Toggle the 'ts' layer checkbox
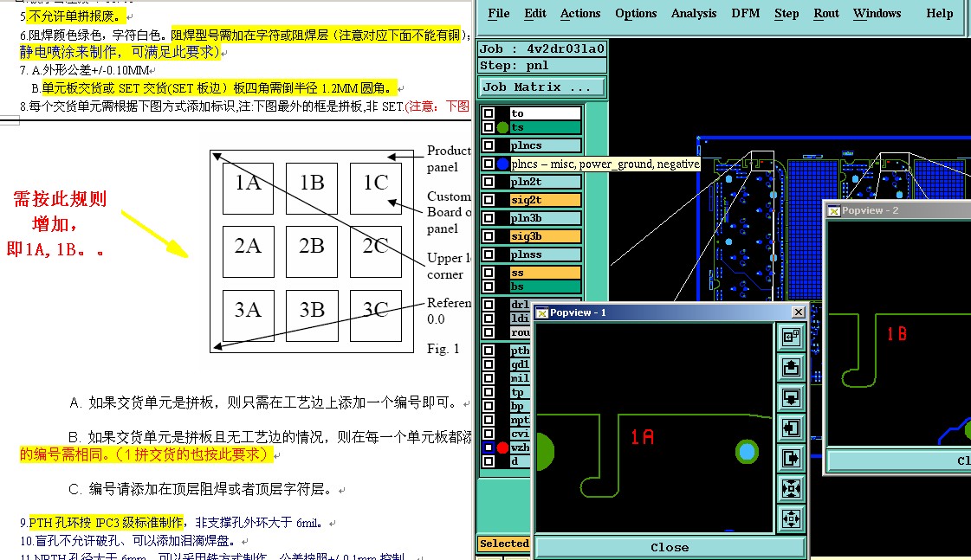Image resolution: width=971 pixels, height=560 pixels. pos(489,127)
